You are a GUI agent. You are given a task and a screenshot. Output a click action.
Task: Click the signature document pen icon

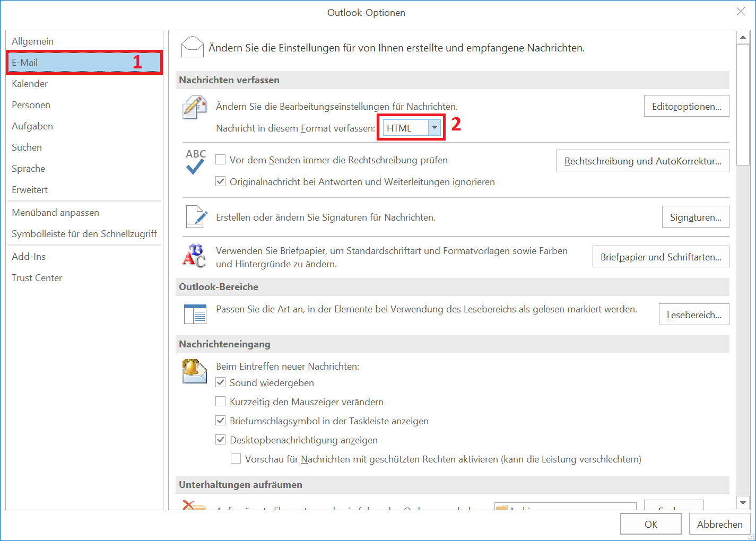[196, 217]
